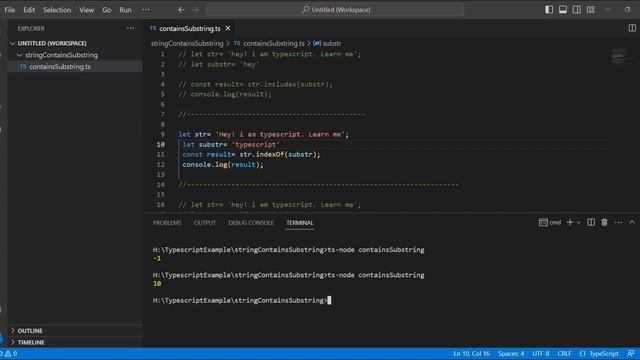Image resolution: width=640 pixels, height=360 pixels.
Task: Click the Go Back arrow
Action: pyautogui.click(x=181, y=10)
